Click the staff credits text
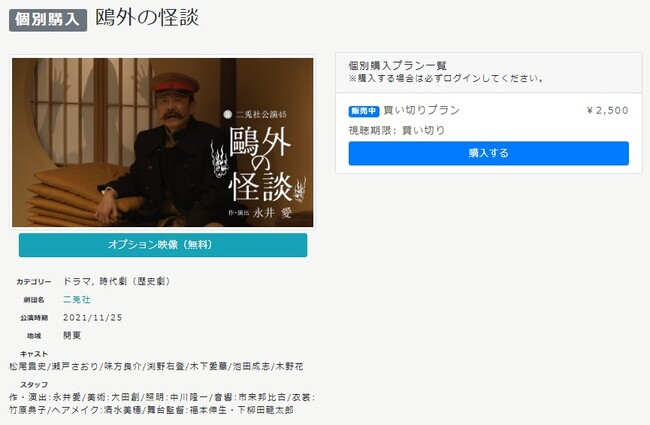Screen dimensions: 650x425 tap(162, 403)
